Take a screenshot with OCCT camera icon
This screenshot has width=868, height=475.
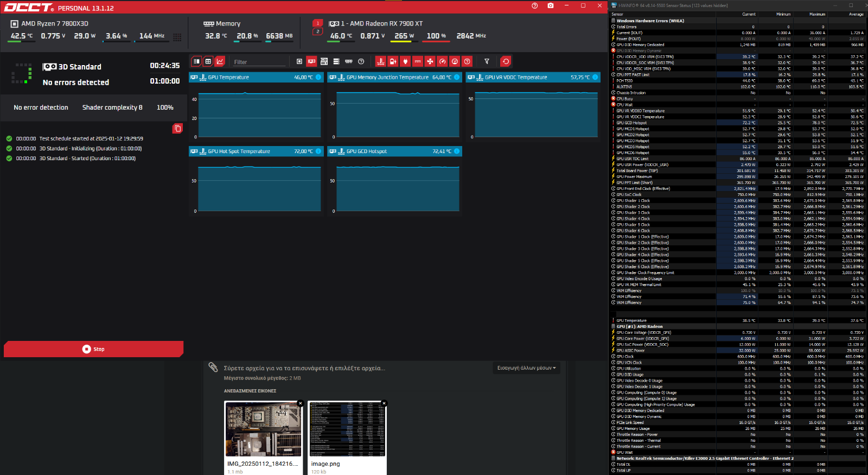(551, 5)
